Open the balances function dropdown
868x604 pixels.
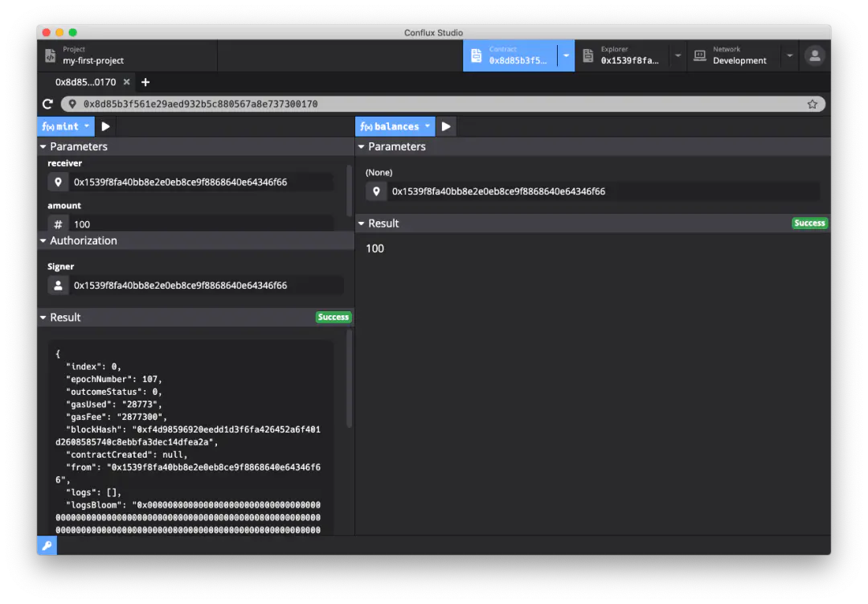pyautogui.click(x=395, y=126)
